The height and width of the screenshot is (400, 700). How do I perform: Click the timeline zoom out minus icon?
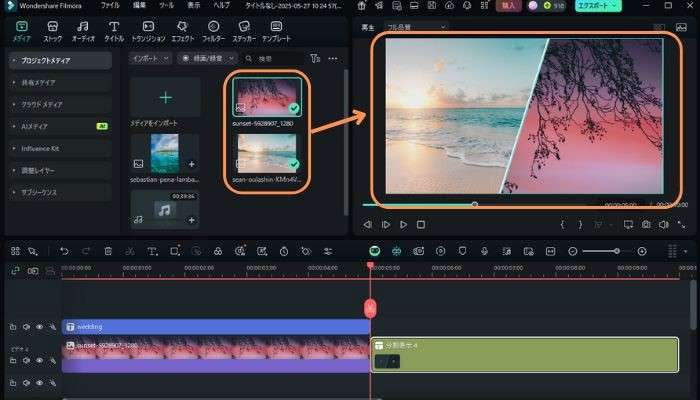click(x=573, y=251)
